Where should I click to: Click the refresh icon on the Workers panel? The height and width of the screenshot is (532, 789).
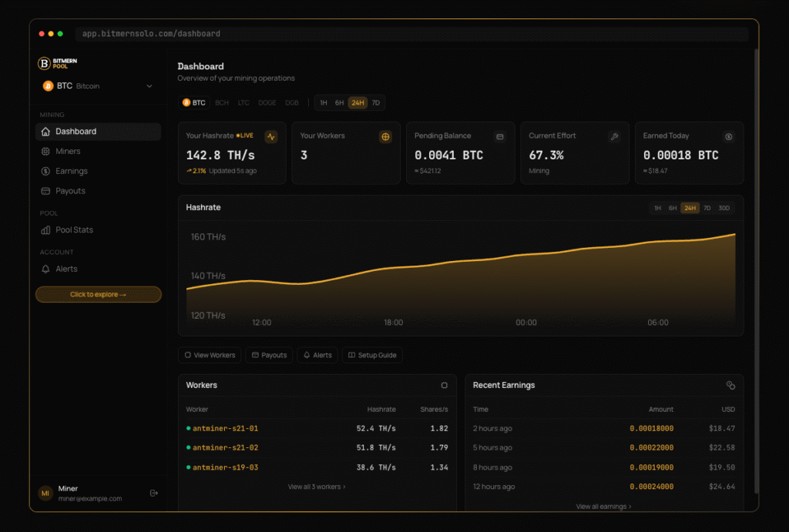(x=444, y=385)
